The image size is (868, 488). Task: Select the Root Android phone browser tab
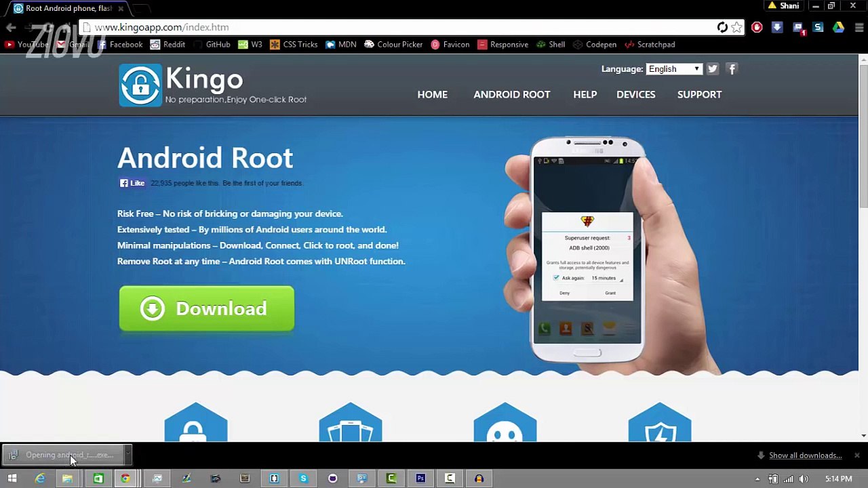[68, 8]
